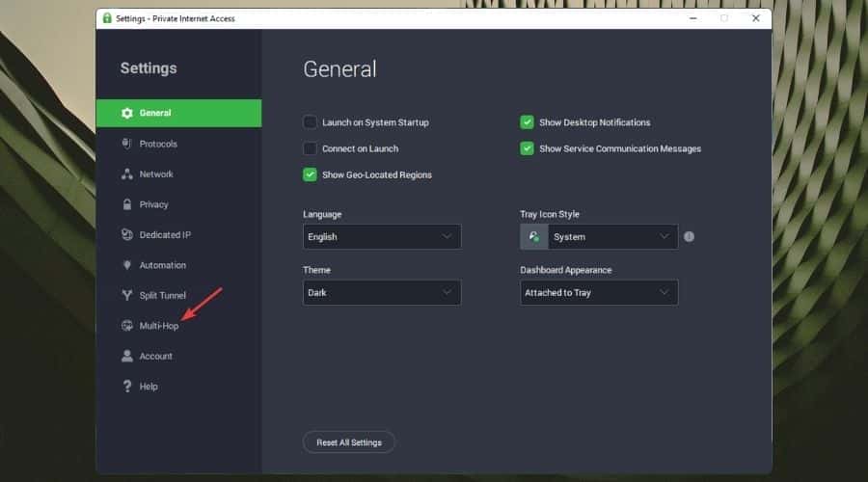The image size is (868, 482).
Task: Click the Network nodes icon
Action: click(126, 174)
